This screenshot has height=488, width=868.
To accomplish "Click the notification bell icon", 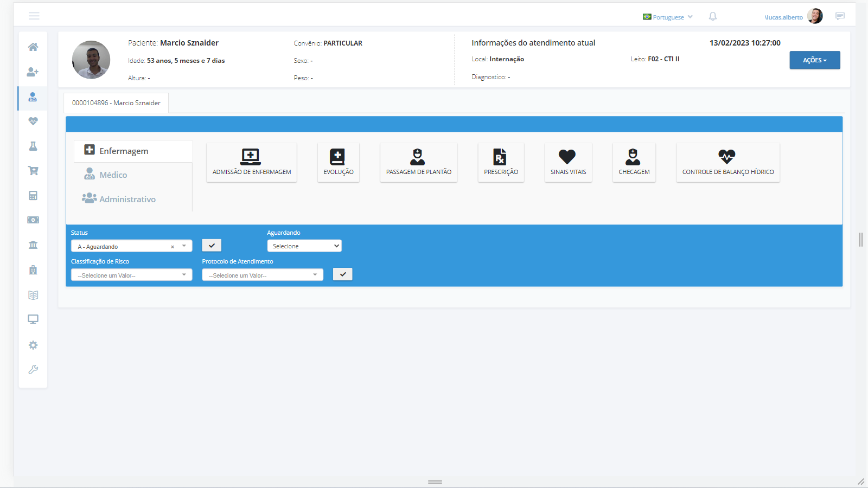I will click(x=713, y=17).
